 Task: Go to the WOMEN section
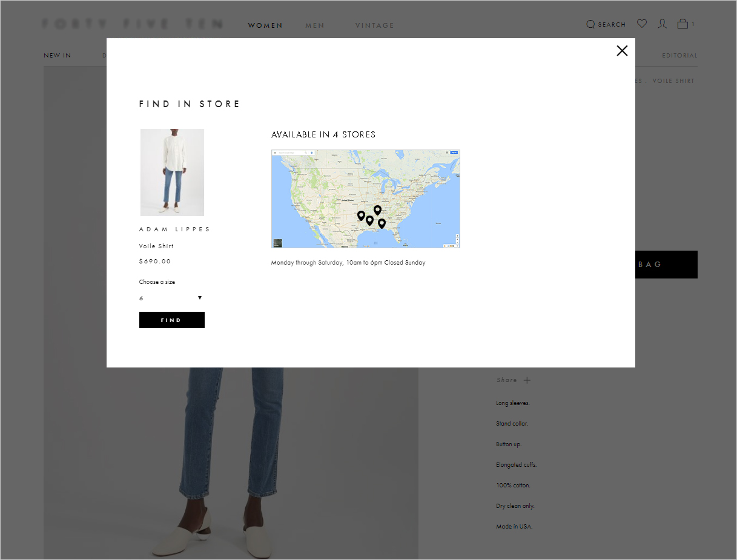(265, 25)
